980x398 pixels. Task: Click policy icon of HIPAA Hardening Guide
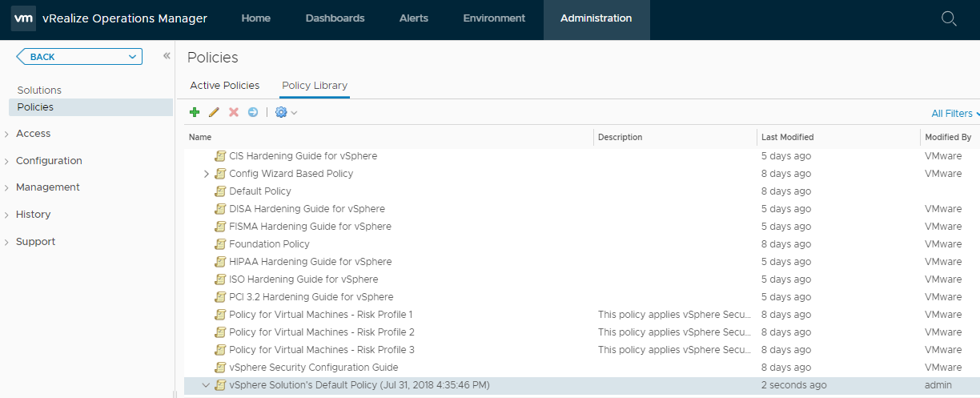point(220,262)
